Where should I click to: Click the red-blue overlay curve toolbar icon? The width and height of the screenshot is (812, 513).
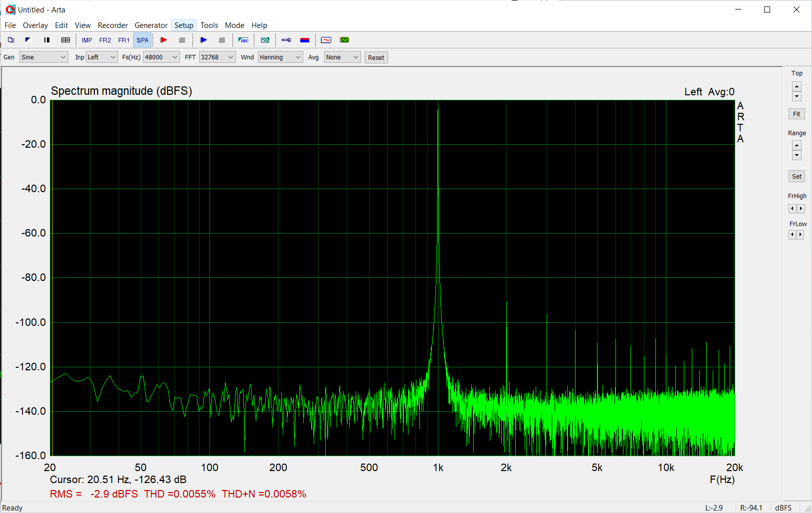coord(305,40)
